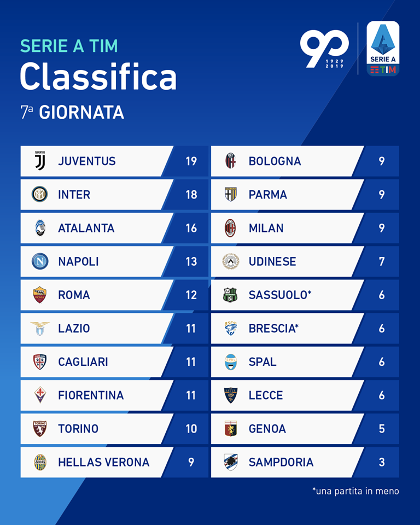Click the 90 years anniversary logo

pos(324,49)
